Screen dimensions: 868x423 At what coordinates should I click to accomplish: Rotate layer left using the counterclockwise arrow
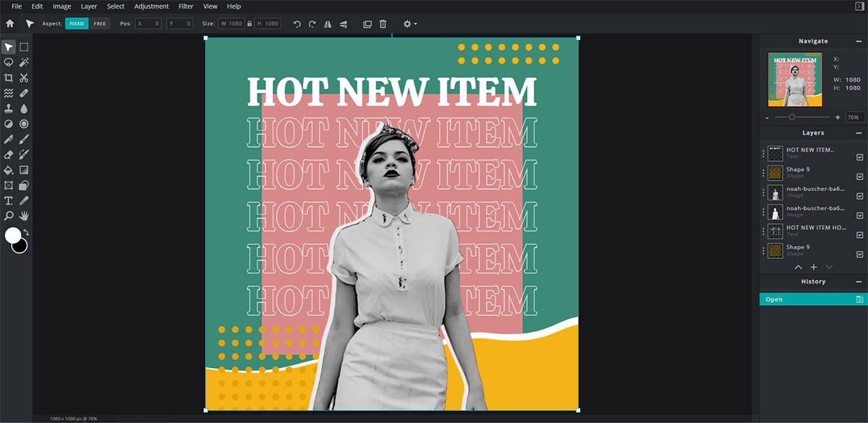point(297,24)
